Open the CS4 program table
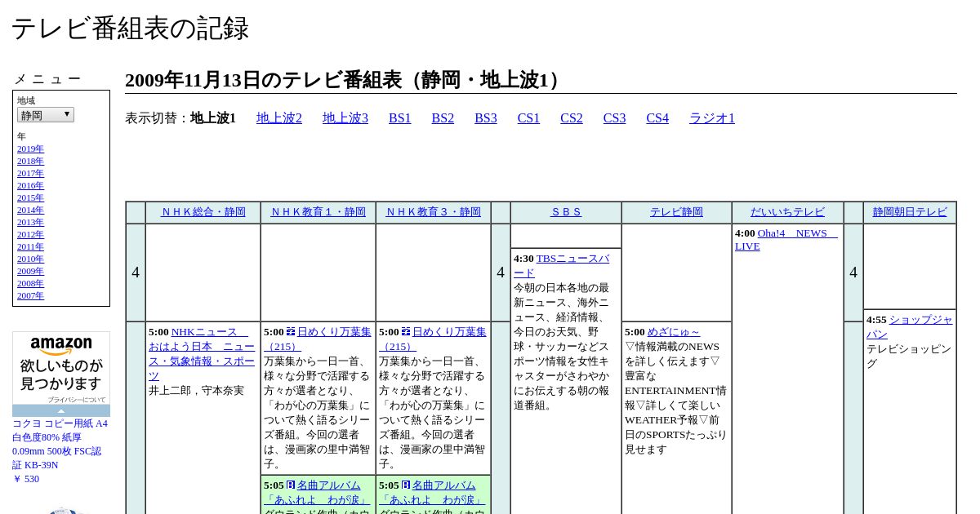This screenshot has width=980, height=514. 657,118
